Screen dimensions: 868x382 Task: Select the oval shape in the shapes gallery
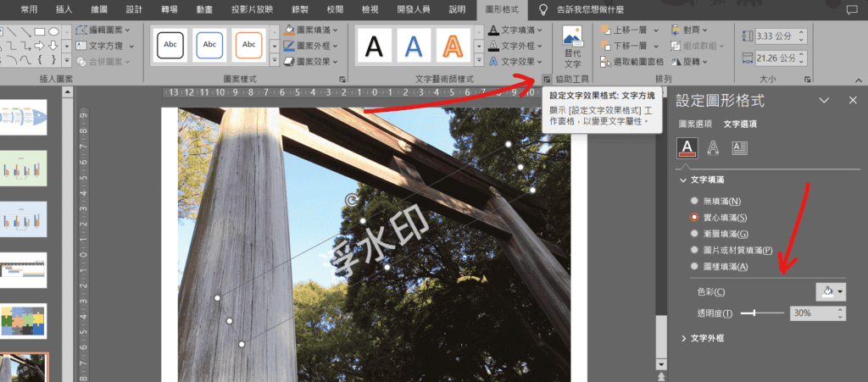(x=53, y=31)
